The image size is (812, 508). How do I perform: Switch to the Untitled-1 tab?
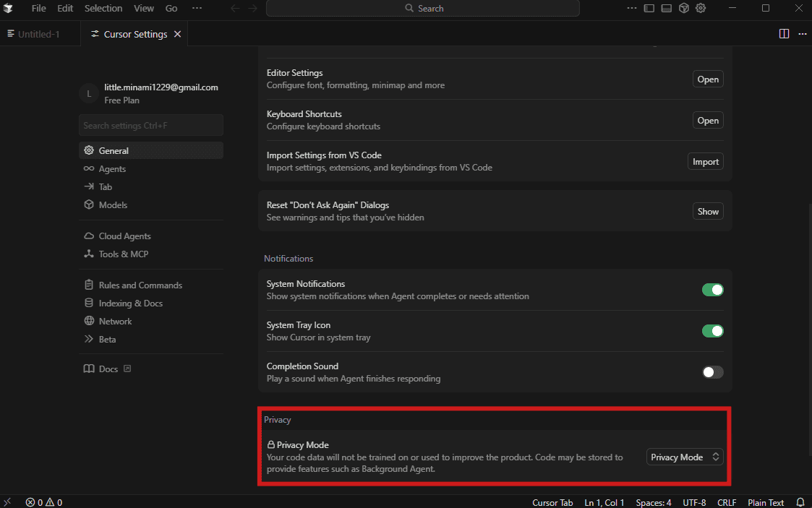pos(38,34)
